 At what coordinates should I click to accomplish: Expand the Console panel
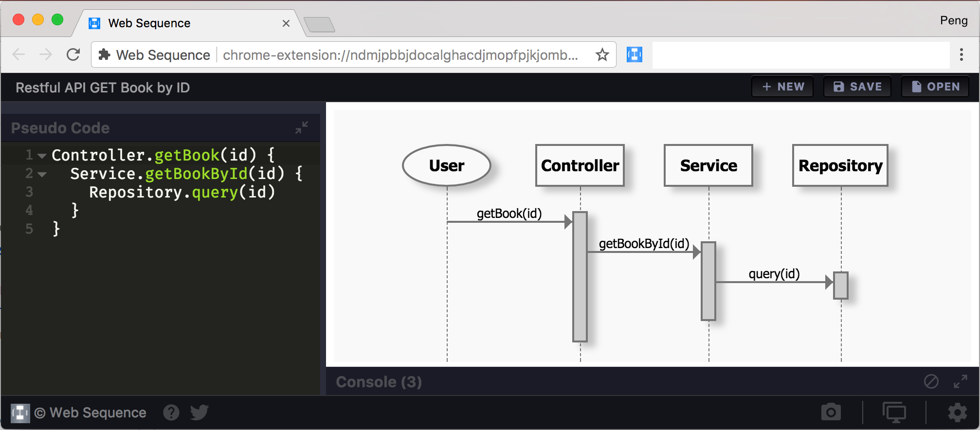(961, 381)
